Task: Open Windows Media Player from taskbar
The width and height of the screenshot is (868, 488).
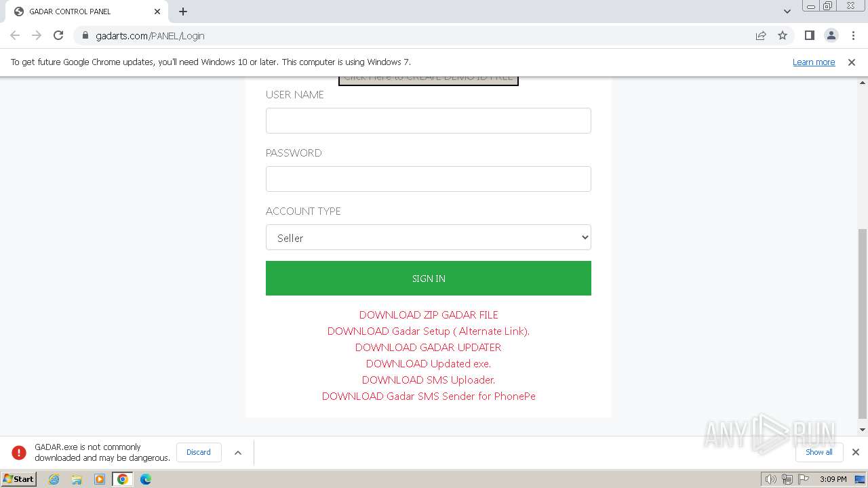Action: point(100,479)
